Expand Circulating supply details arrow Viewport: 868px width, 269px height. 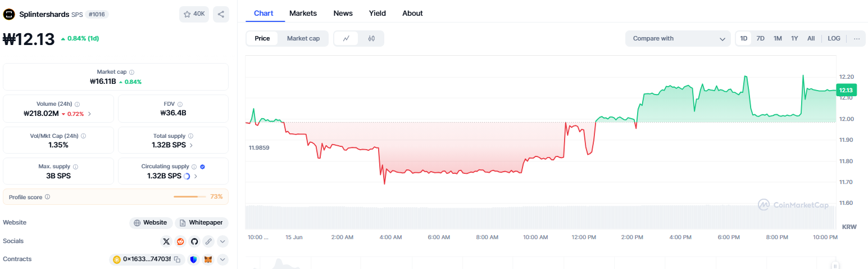pos(196,176)
